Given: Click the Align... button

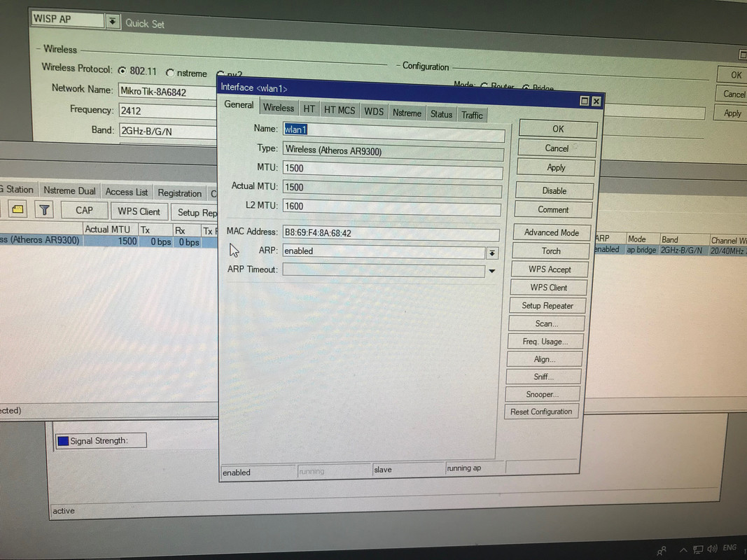Looking at the screenshot, I should 545,359.
